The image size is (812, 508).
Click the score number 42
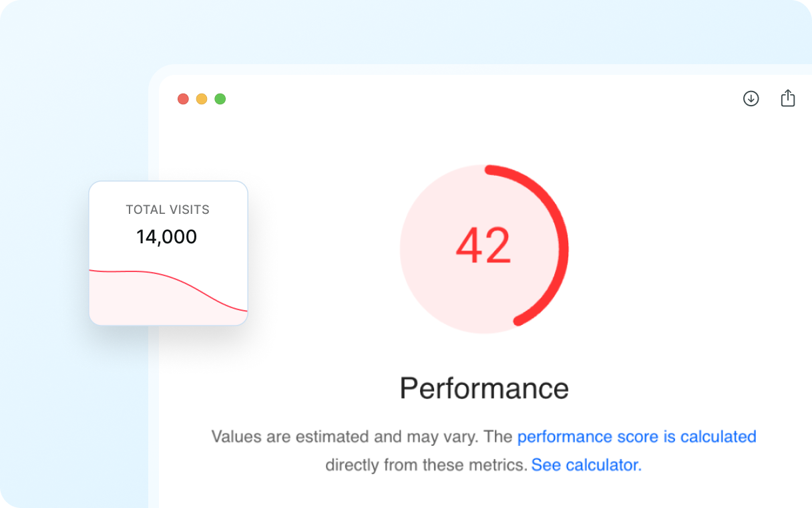click(x=483, y=246)
